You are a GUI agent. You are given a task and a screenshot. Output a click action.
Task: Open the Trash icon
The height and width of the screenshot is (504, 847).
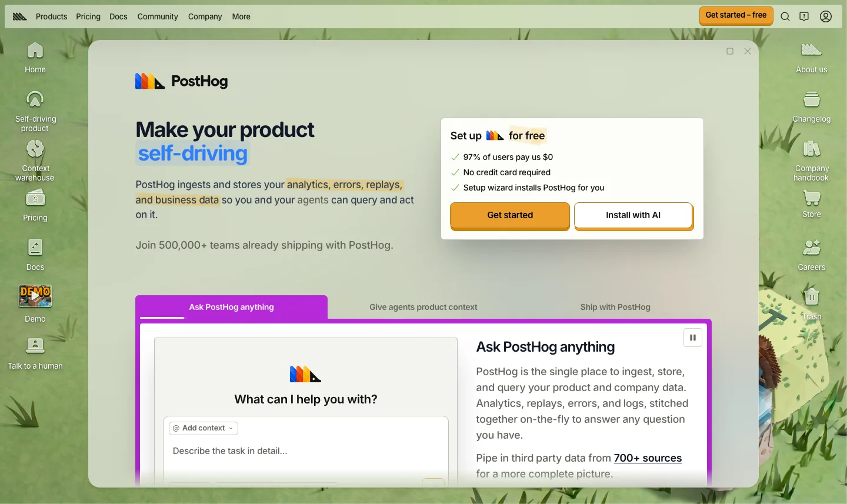[812, 303]
